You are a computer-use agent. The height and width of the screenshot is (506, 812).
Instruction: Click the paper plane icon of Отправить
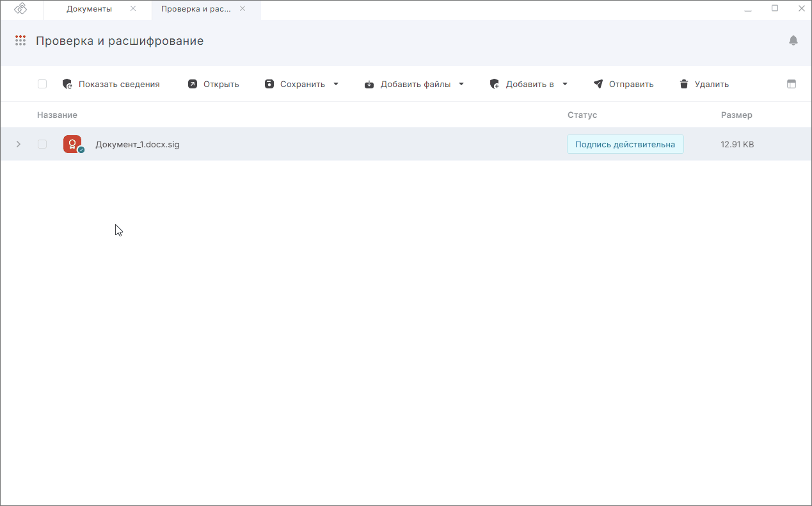click(598, 84)
